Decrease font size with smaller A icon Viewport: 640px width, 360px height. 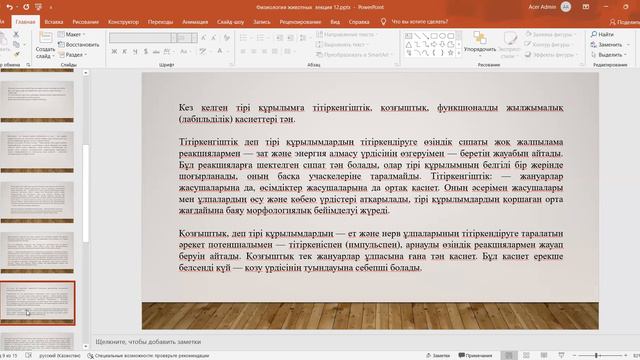pyautogui.click(x=213, y=38)
